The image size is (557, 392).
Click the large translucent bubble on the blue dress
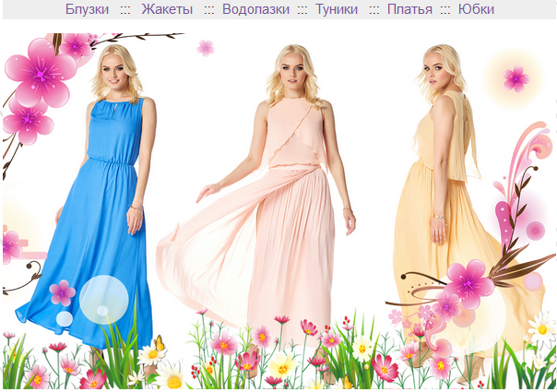point(103,300)
